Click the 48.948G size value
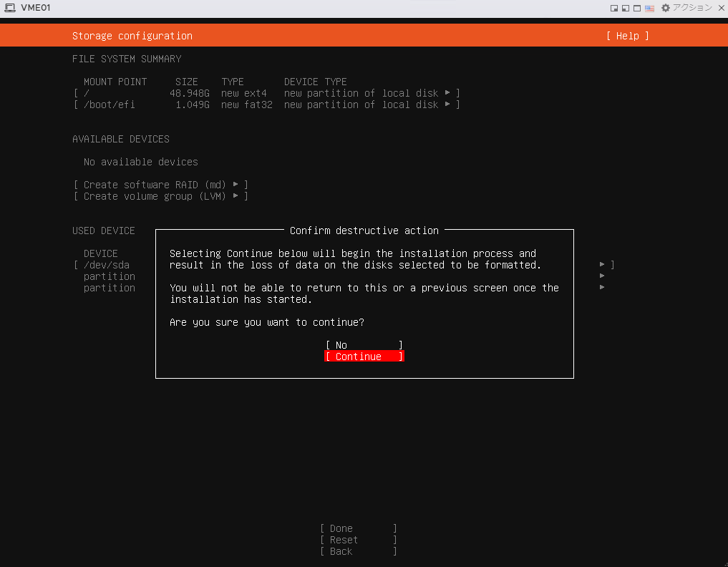Viewport: 728px width, 567px height. [x=190, y=93]
